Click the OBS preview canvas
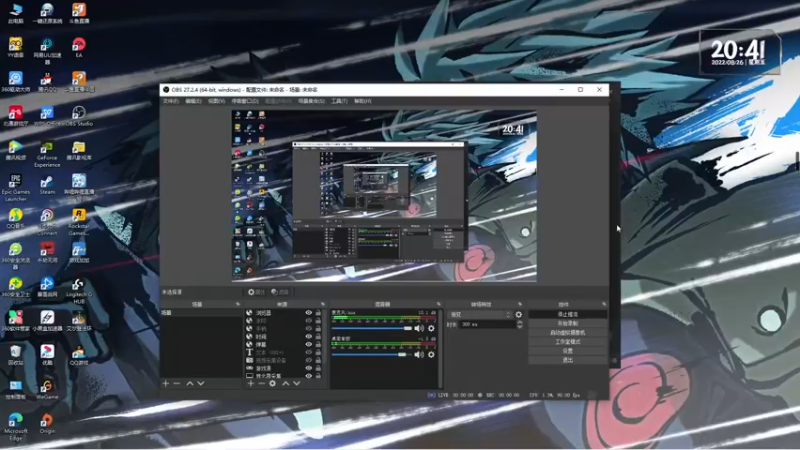This screenshot has width=800, height=450. click(384, 195)
